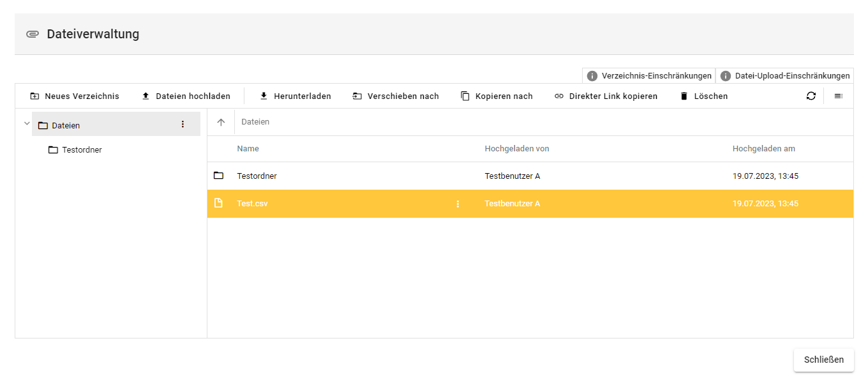This screenshot has width=868, height=380.
Task: Sort by the Hochgeladen am column header
Action: (x=763, y=149)
